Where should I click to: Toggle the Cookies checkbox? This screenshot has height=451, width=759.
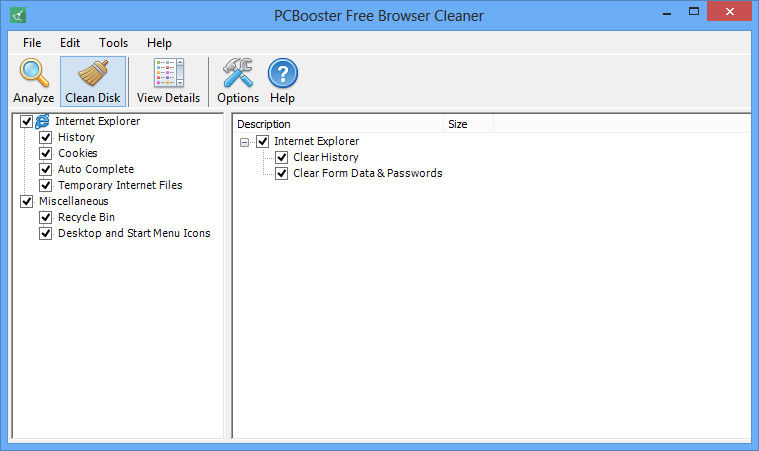click(46, 153)
